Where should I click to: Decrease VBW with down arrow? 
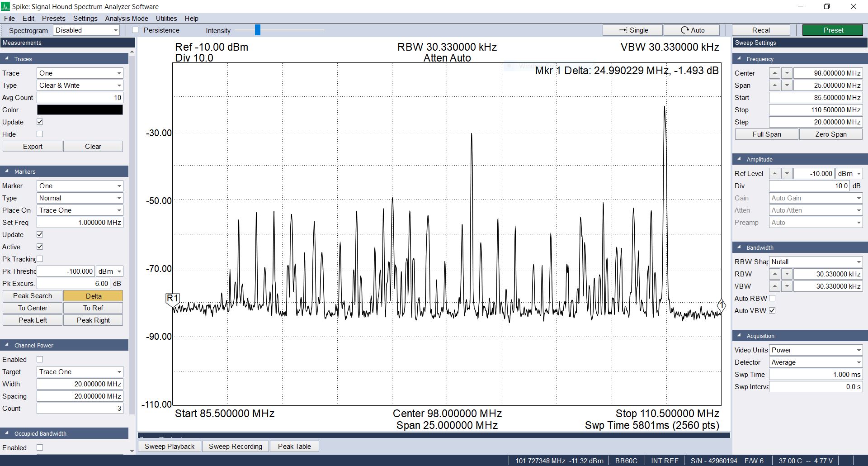(x=787, y=286)
